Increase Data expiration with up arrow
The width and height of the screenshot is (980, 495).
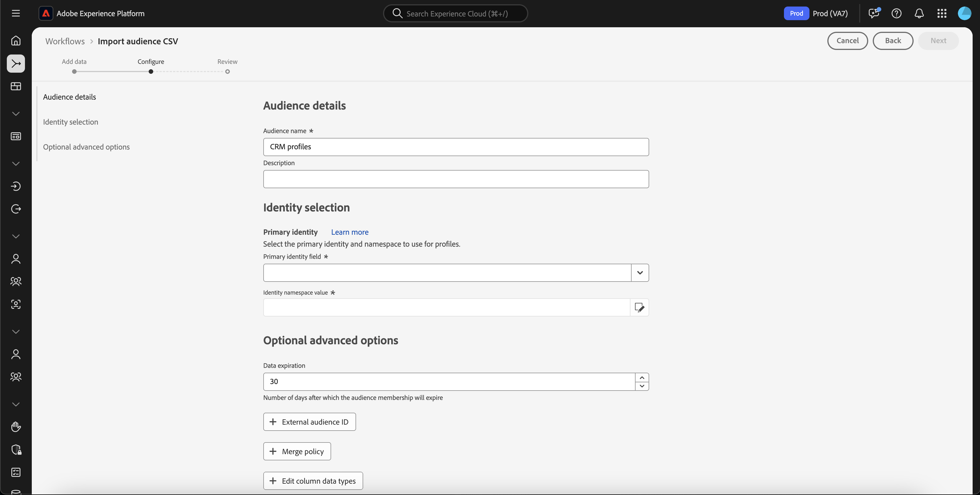pos(642,377)
